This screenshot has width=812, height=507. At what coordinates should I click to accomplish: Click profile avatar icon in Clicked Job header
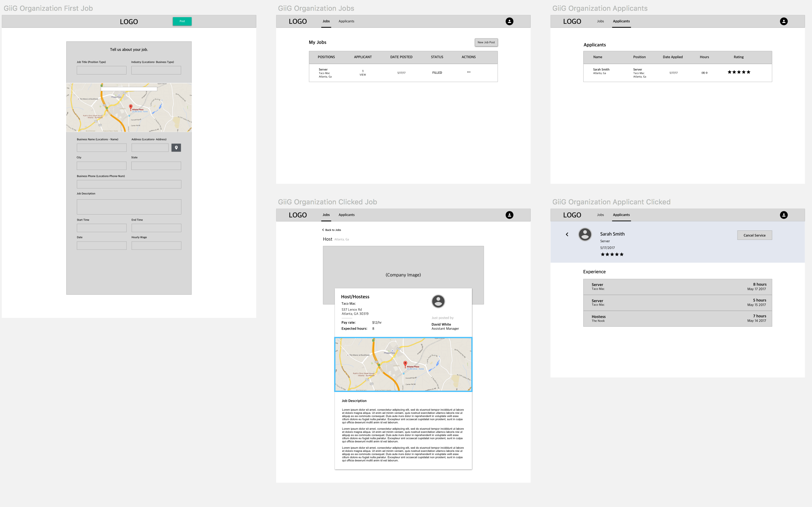click(x=509, y=215)
